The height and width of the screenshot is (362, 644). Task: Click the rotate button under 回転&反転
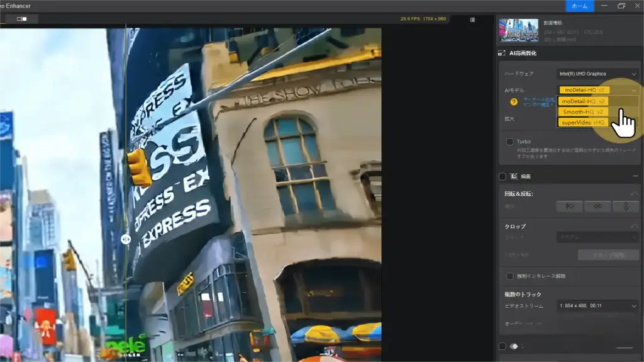pos(569,206)
